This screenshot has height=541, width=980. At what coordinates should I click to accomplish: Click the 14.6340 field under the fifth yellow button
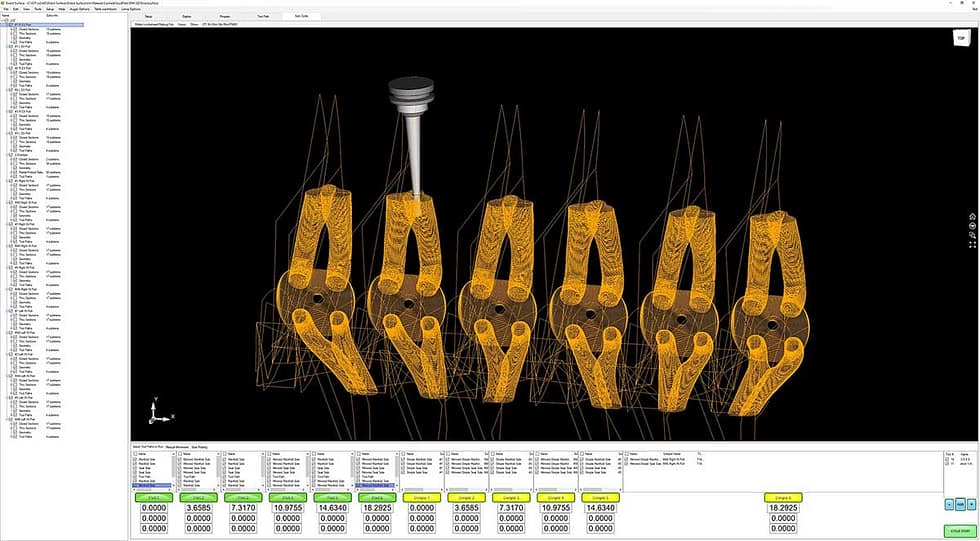point(601,509)
